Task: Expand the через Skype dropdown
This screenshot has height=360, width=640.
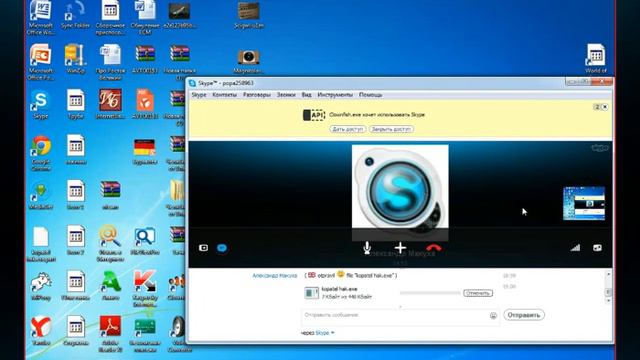Action: click(324, 333)
